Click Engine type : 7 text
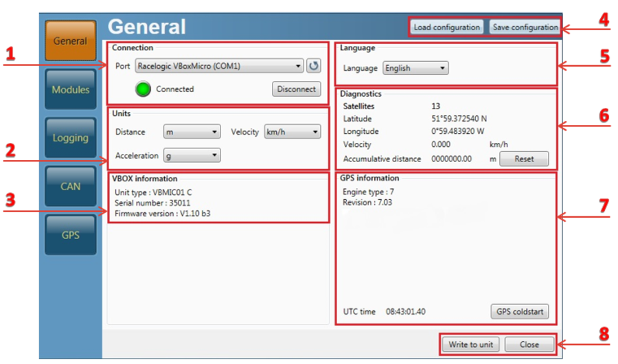 coord(368,192)
